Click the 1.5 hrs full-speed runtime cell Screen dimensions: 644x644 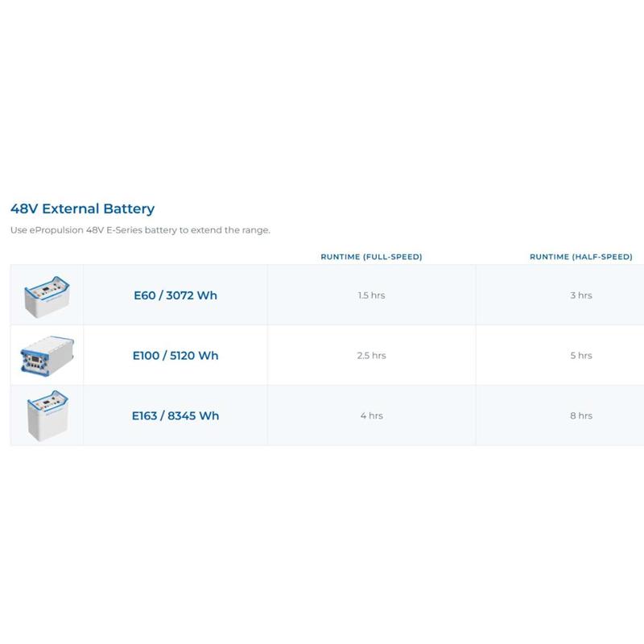point(371,295)
